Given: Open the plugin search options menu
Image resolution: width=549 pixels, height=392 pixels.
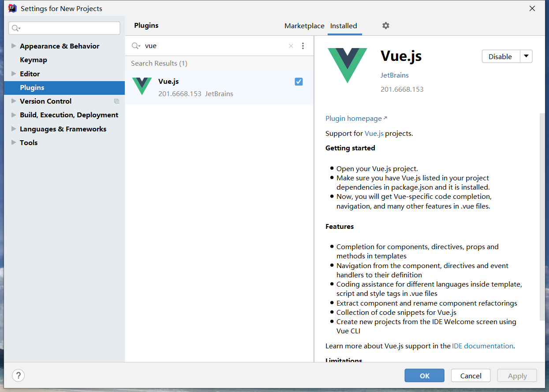Looking at the screenshot, I should 303,46.
